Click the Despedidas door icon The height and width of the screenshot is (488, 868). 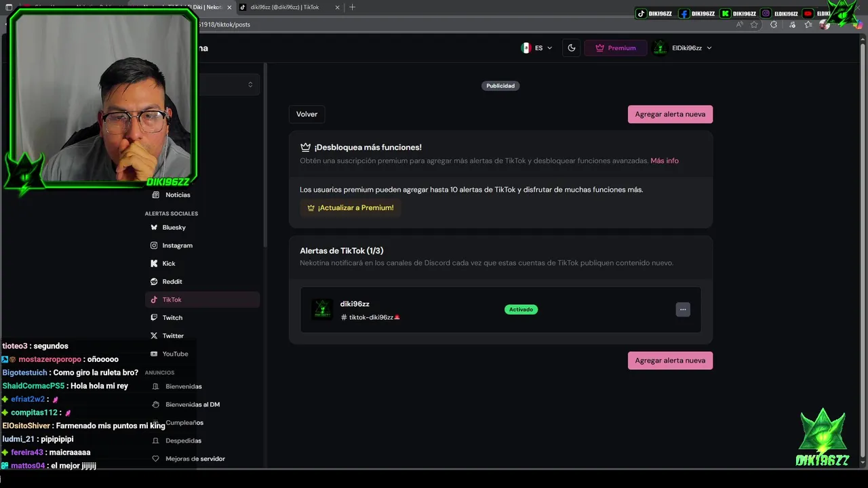155,441
